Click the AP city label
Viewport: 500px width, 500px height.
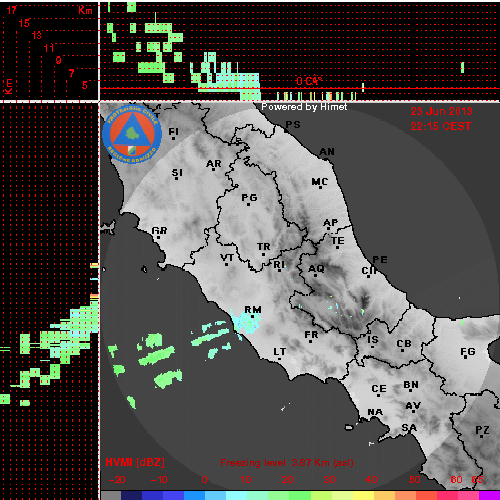click(x=331, y=223)
